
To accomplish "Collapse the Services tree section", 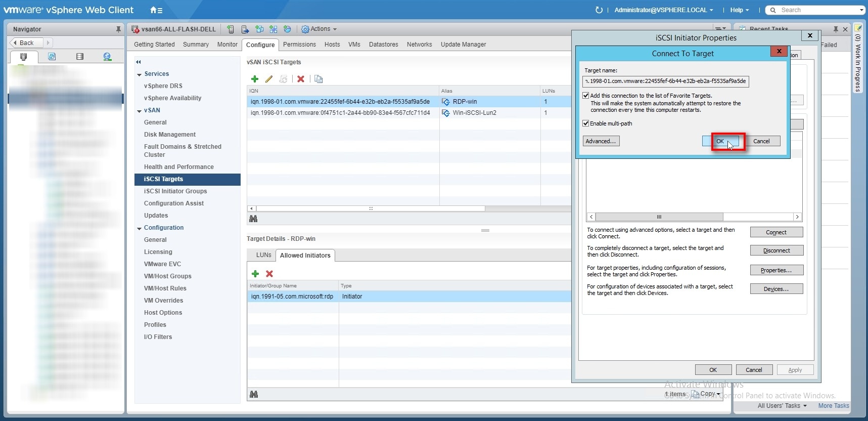I will (x=139, y=74).
